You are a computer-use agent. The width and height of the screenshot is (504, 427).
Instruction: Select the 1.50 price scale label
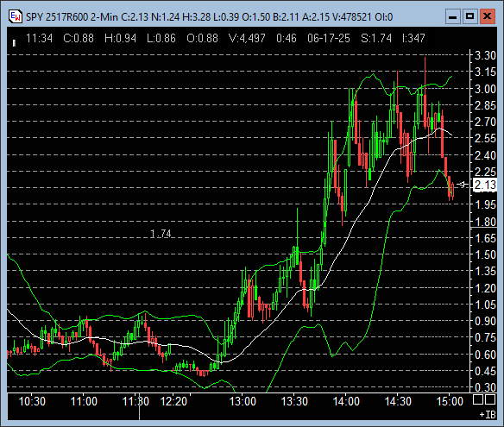tap(485, 254)
